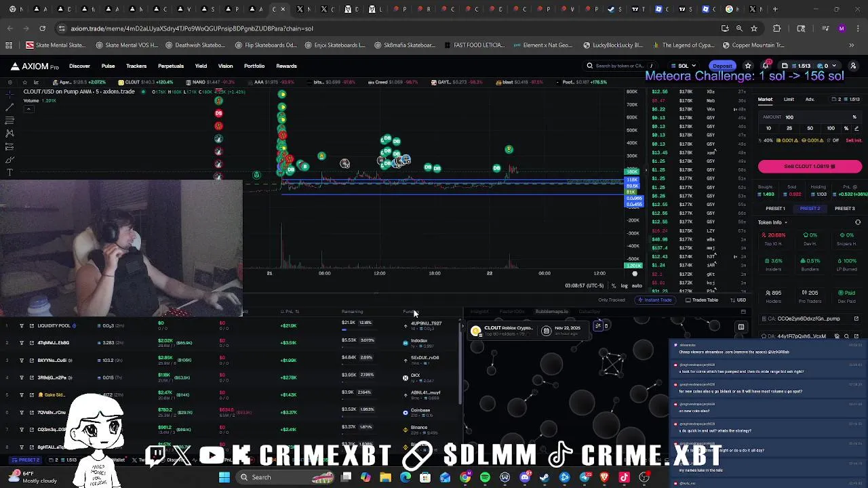This screenshot has width=868, height=488.
Task: Choose the 25 percent sell preset
Action: click(x=789, y=128)
